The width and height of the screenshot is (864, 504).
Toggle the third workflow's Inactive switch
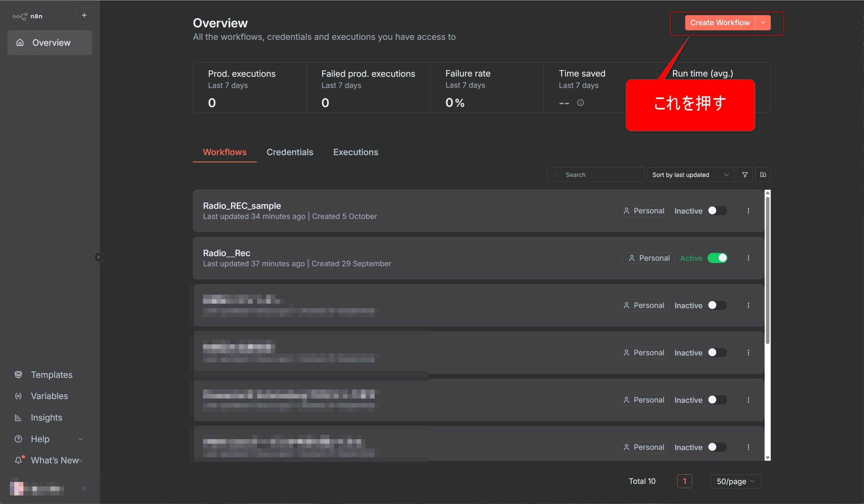(717, 306)
